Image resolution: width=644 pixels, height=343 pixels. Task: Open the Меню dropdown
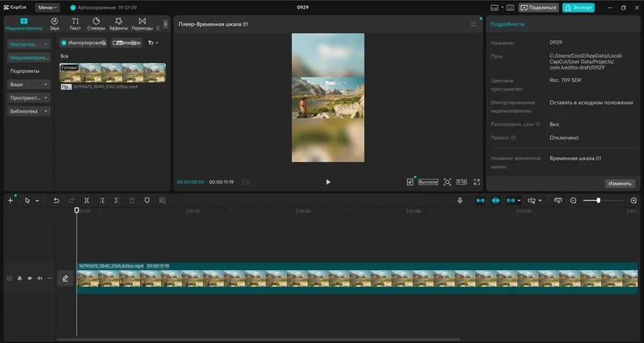click(x=48, y=7)
